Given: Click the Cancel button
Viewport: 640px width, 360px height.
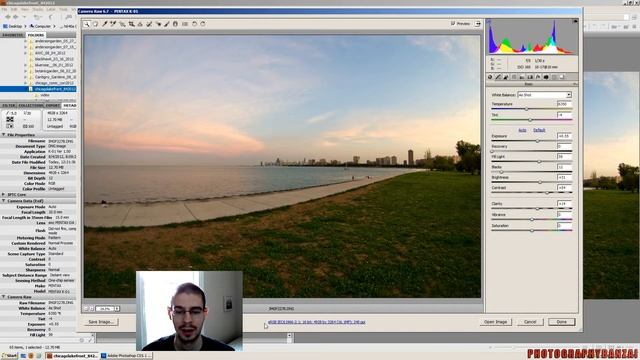Looking at the screenshot, I should pos(530,322).
